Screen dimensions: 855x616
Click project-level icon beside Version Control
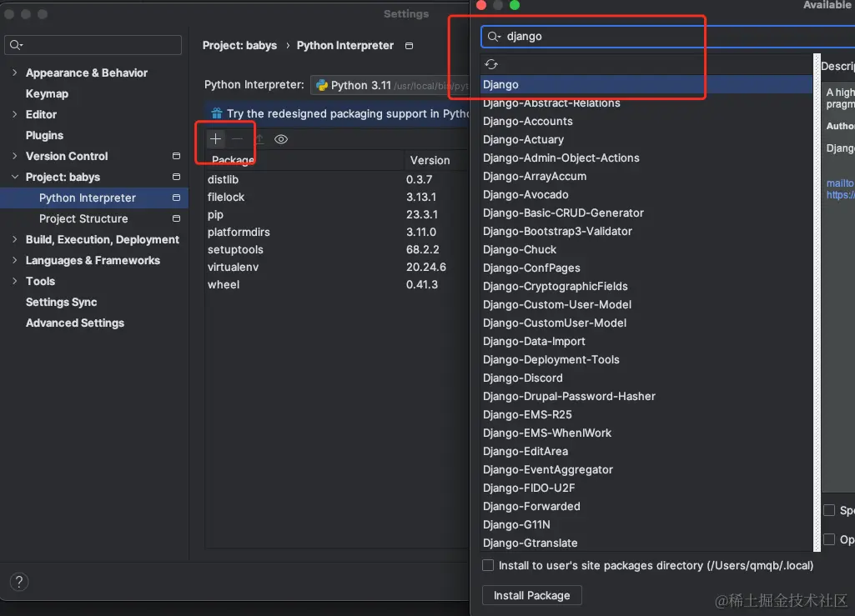(176, 156)
